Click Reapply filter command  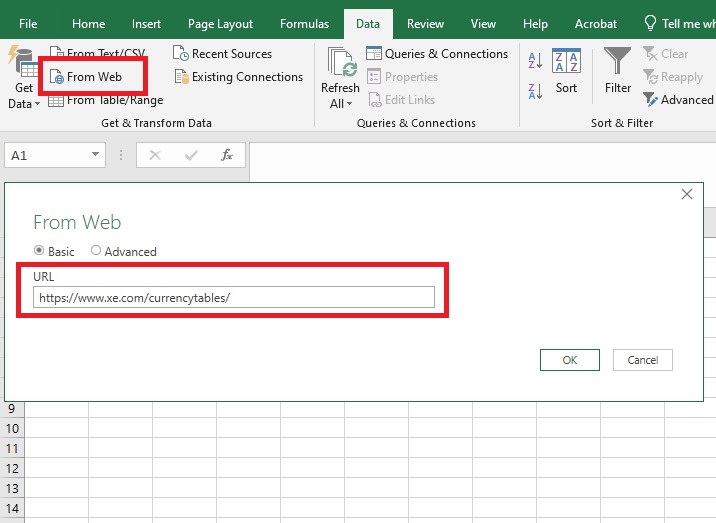[x=673, y=77]
